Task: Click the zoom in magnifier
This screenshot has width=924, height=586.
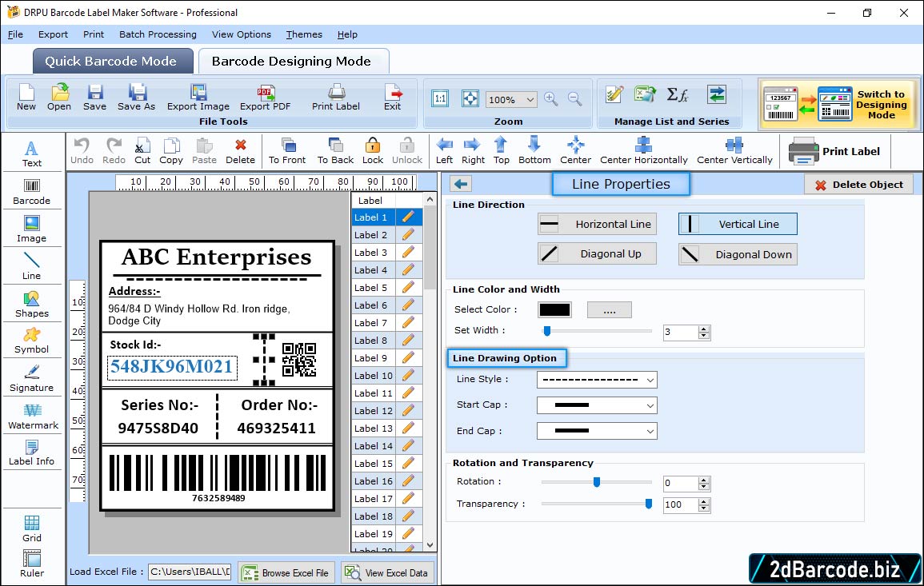Action: (x=551, y=99)
